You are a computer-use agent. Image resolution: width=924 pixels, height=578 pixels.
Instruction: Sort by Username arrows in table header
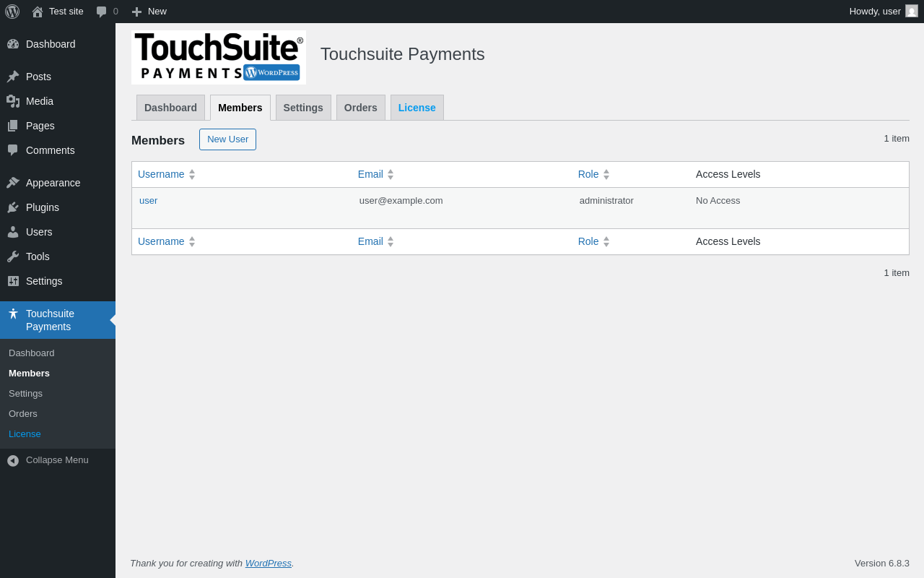[192, 174]
